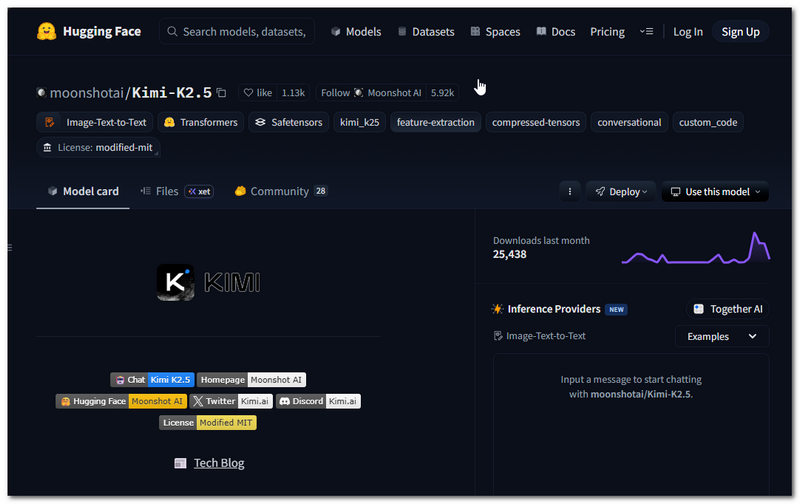Open the three-dot more options menu
This screenshot has width=800, height=504.
pos(569,192)
